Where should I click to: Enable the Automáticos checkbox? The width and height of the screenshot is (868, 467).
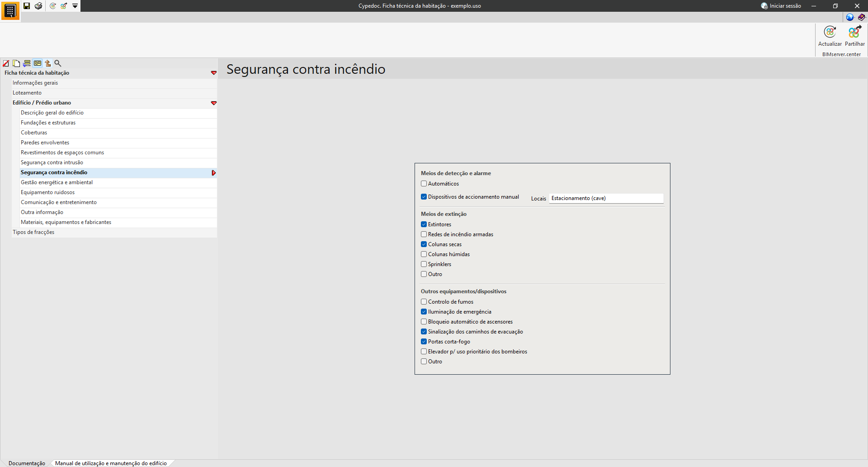pyautogui.click(x=424, y=184)
